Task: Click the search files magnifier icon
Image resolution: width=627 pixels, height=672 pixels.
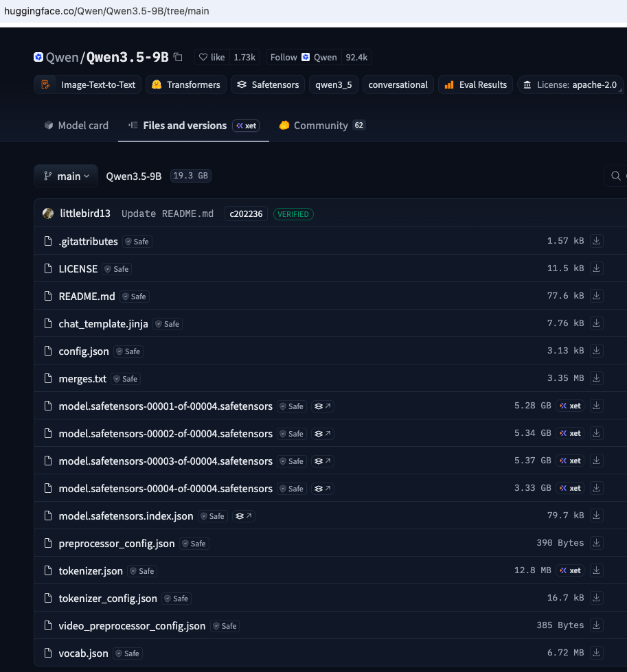Action: click(616, 176)
